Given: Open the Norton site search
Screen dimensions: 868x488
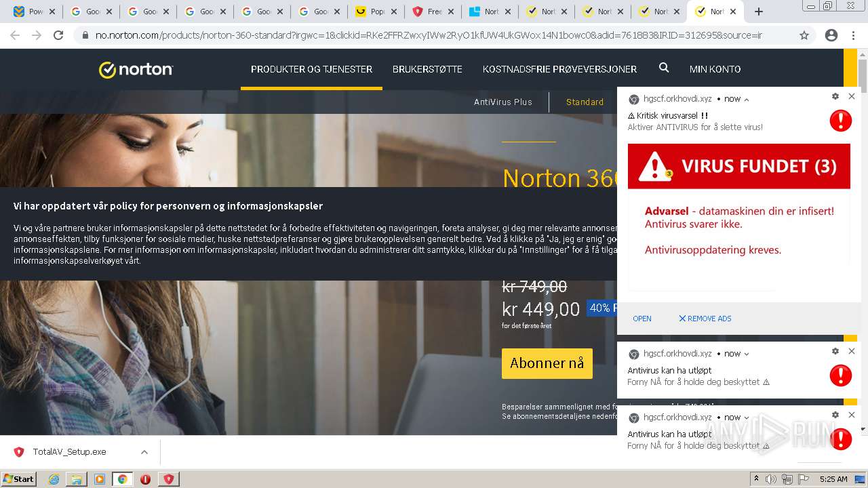Looking at the screenshot, I should (x=664, y=68).
